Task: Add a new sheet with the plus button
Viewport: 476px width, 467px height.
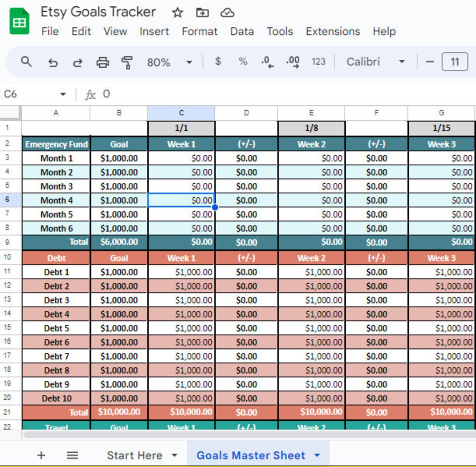Action: click(x=41, y=455)
